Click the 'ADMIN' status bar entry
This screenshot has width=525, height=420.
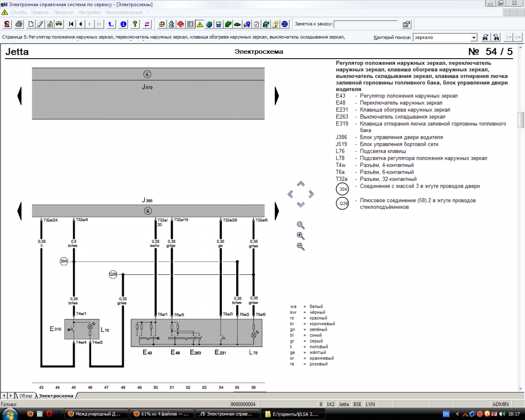[x=500, y=404]
